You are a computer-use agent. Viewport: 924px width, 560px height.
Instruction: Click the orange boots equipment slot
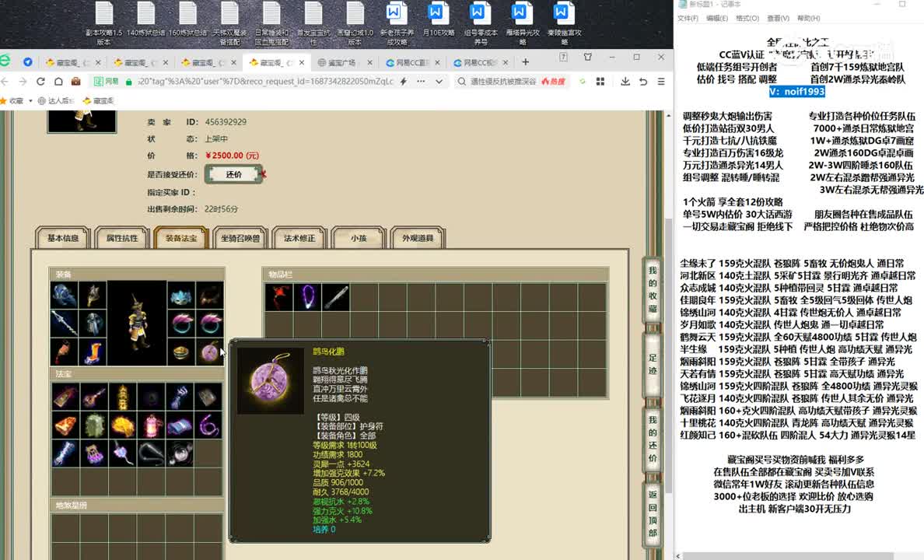tap(93, 352)
